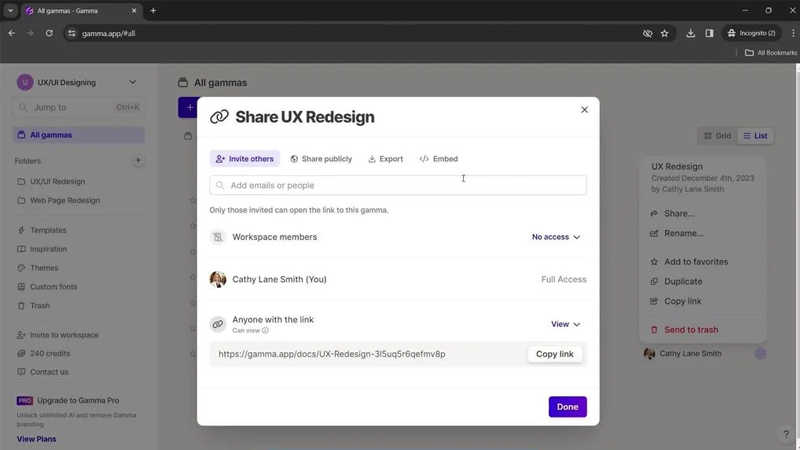800x450 pixels.
Task: Click the star icon next to Add to favorites
Action: coord(654,262)
